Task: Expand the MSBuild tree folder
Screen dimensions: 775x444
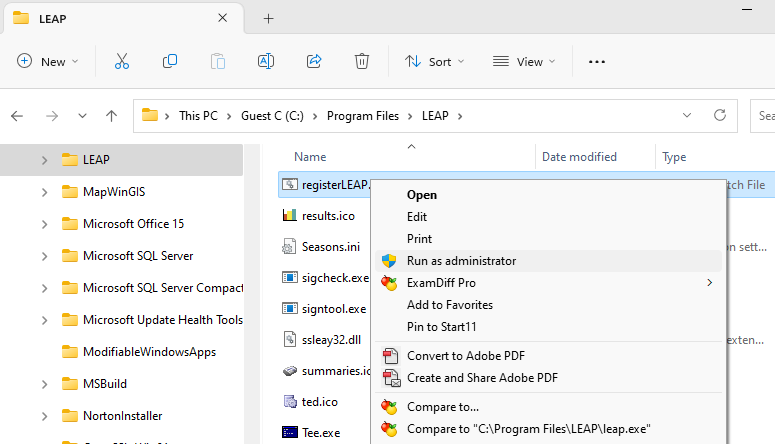Action: tap(44, 384)
